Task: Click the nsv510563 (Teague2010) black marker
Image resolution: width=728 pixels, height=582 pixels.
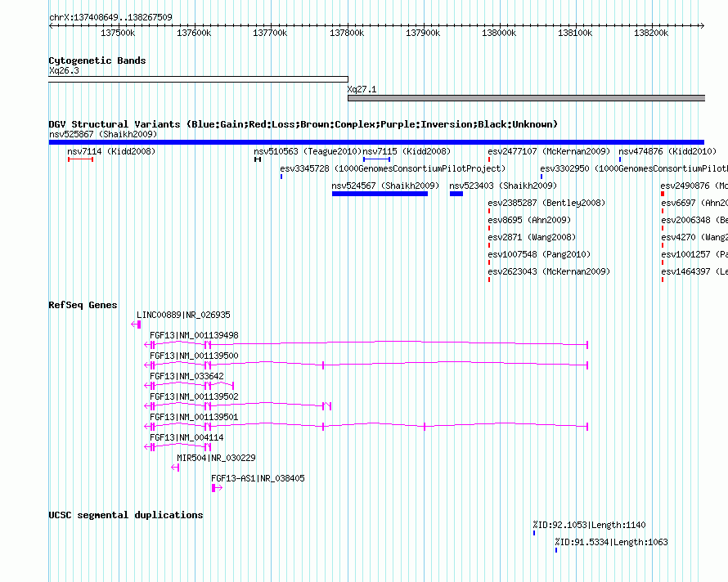Action: click(258, 159)
